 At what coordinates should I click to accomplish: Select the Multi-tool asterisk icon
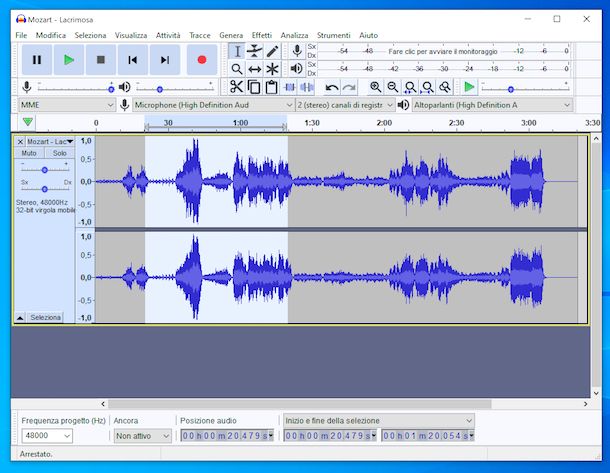(x=272, y=69)
